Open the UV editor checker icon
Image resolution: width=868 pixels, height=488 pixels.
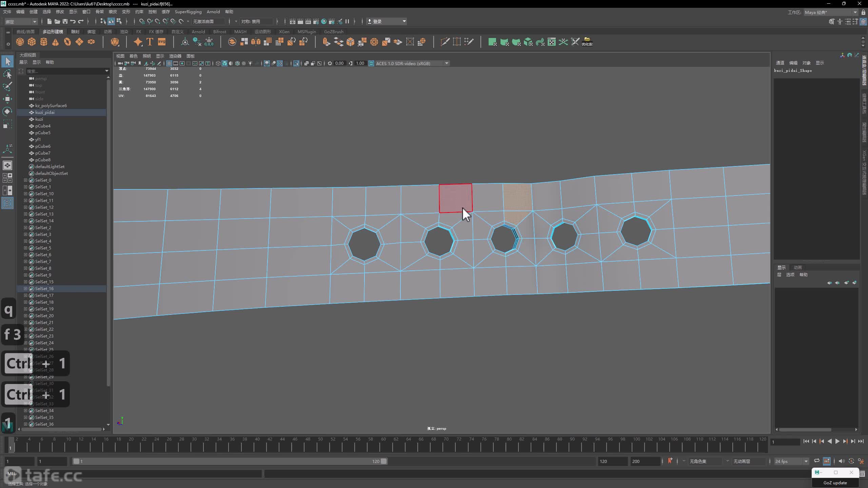(x=552, y=42)
